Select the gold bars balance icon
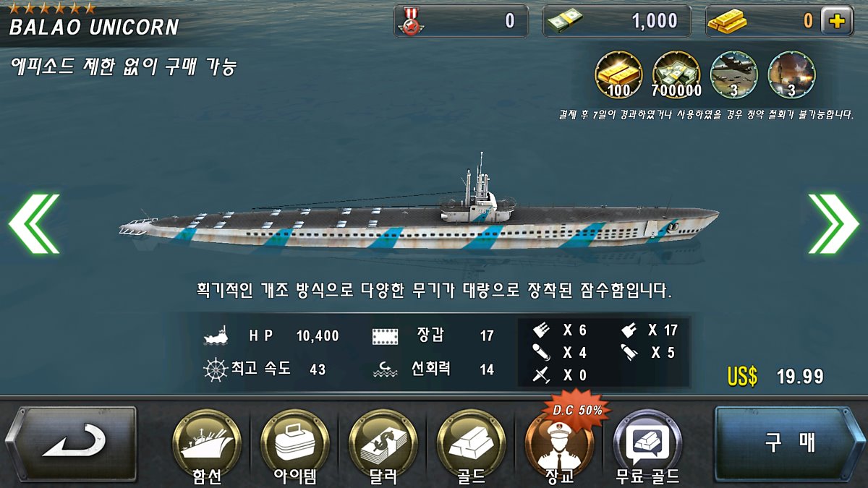The width and height of the screenshot is (868, 488). click(727, 22)
